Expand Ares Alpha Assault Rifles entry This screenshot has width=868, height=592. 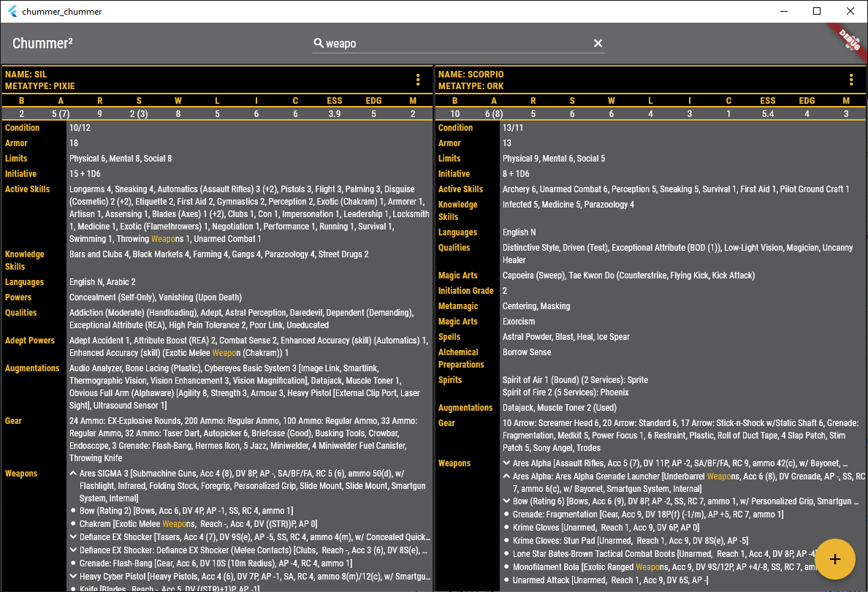pos(506,463)
